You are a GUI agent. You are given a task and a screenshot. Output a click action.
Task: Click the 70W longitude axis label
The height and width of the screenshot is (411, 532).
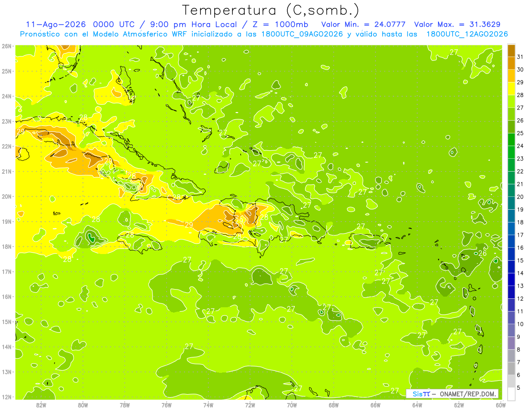292,405
